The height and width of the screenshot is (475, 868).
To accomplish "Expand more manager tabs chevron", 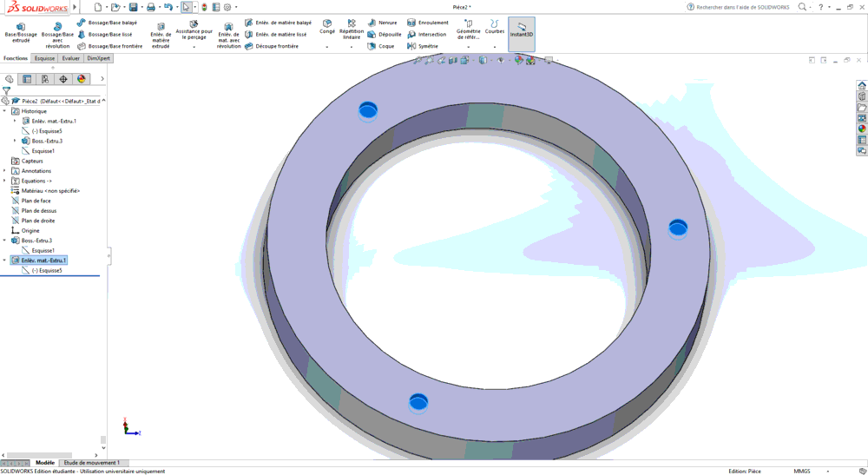I will click(x=102, y=79).
